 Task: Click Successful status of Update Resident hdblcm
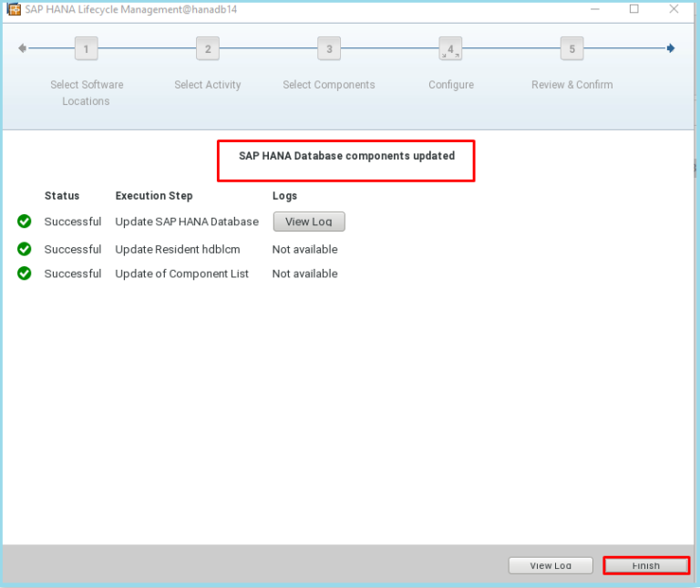[x=73, y=250]
